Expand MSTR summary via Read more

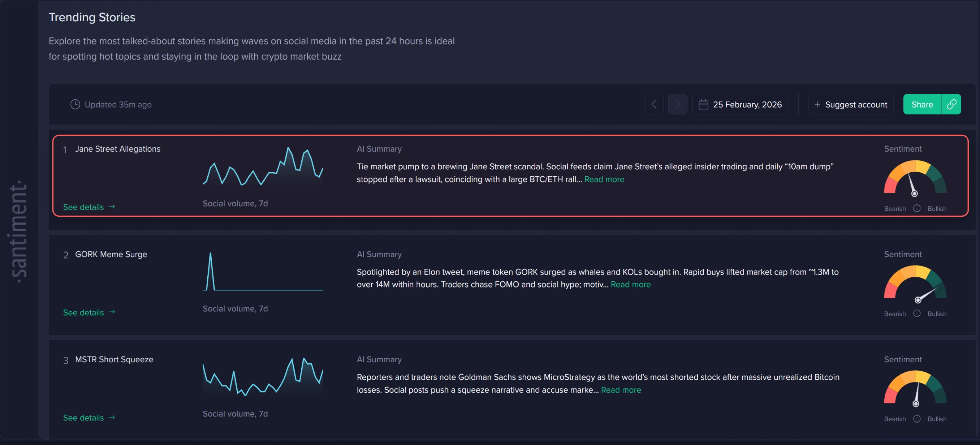click(x=621, y=390)
